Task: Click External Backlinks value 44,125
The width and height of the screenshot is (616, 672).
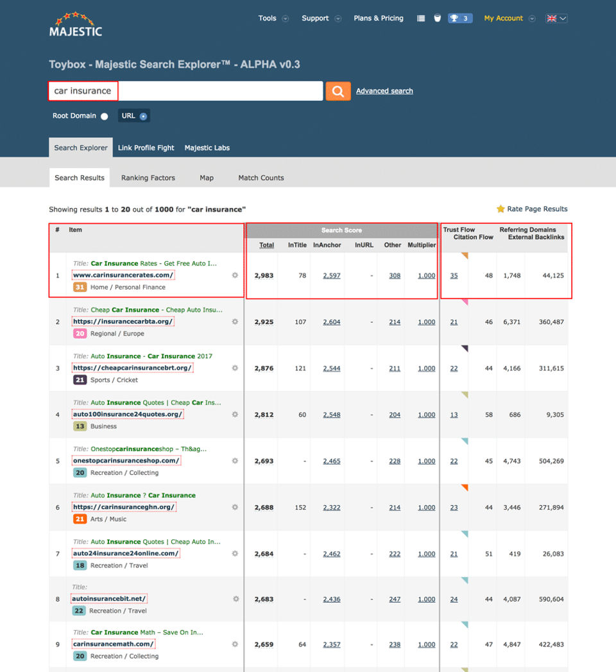Action: [x=553, y=275]
